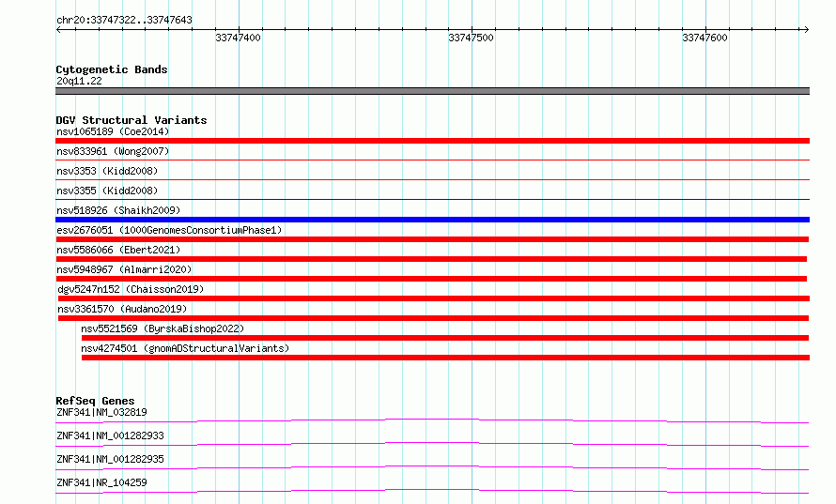836x504 pixels.
Task: Open variant label dgv5247n152 (Chaisson2019)
Action: pyautogui.click(x=131, y=289)
